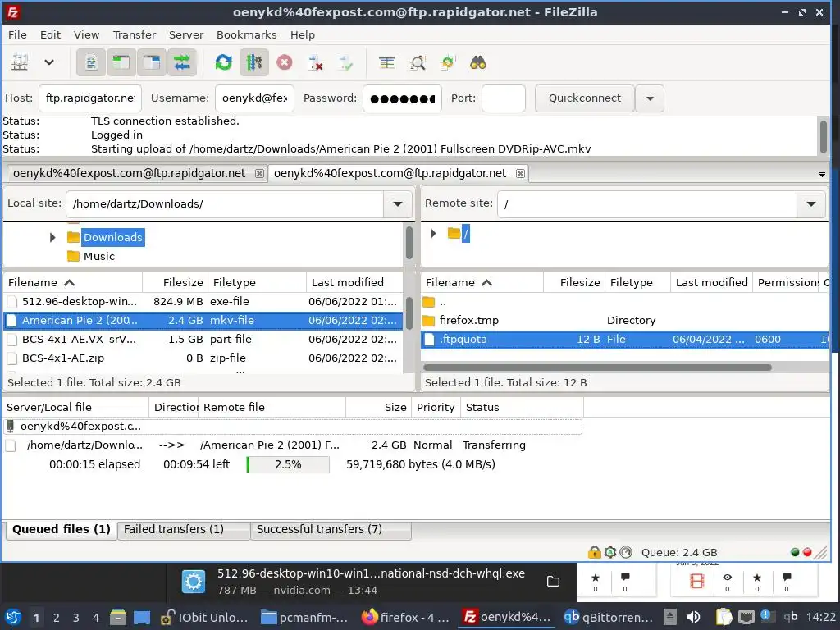Open firefox.tmp remote directory
Image resolution: width=840 pixels, height=630 pixels.
(624, 321)
